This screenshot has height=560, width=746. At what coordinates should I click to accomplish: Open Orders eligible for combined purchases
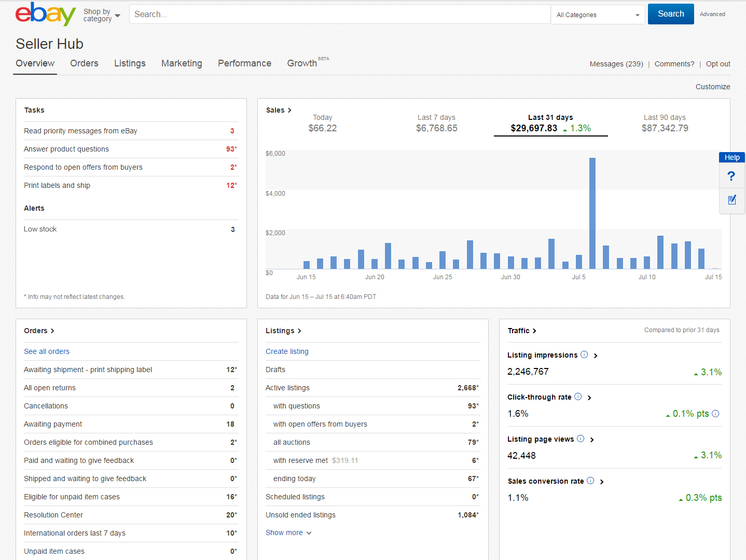(x=131, y=442)
